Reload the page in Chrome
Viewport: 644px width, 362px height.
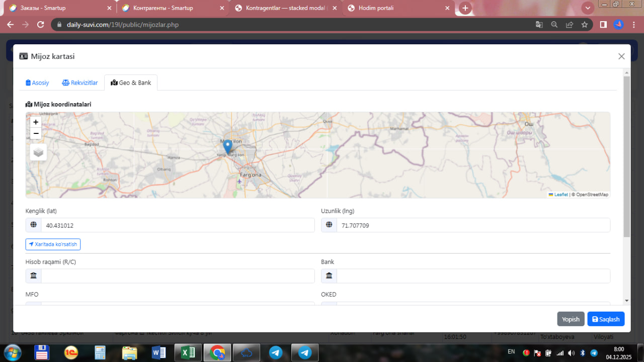[x=41, y=25]
